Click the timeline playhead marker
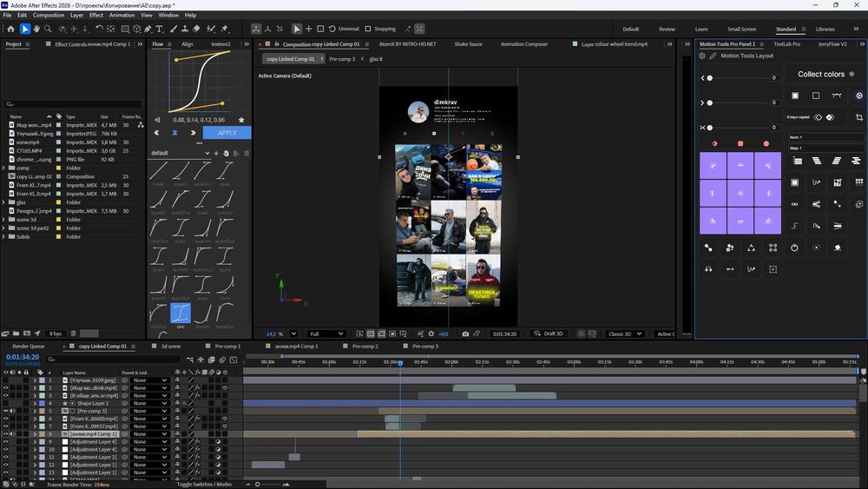Screen dimensions: 868x489 tap(400, 363)
